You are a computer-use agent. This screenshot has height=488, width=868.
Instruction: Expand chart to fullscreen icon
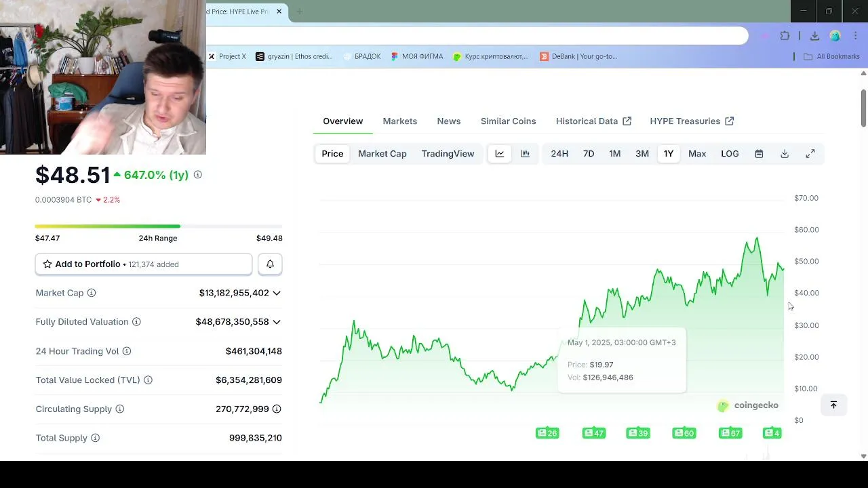pyautogui.click(x=810, y=154)
